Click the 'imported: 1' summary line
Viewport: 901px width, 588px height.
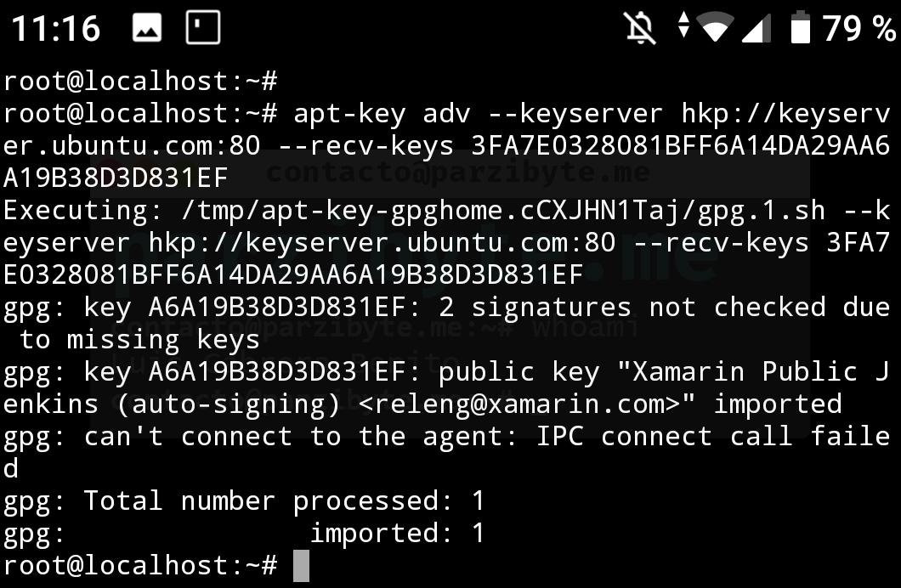point(397,533)
